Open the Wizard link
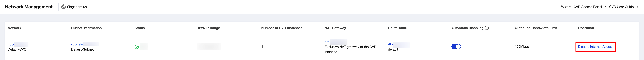The height and width of the screenshot is (60, 644). click(566, 7)
